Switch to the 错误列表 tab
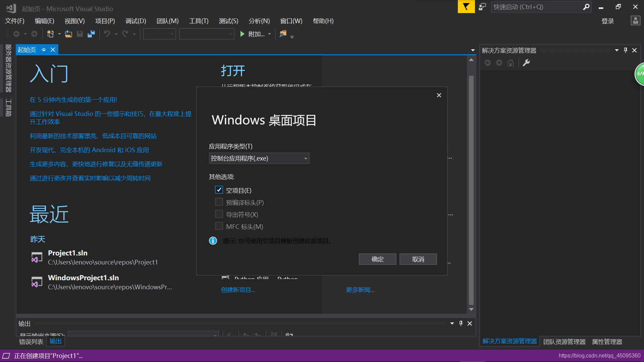This screenshot has height=362, width=644. (31, 342)
